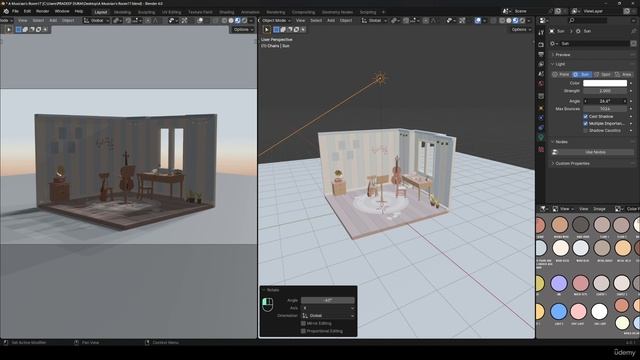Click the light Strength value field

(605, 91)
